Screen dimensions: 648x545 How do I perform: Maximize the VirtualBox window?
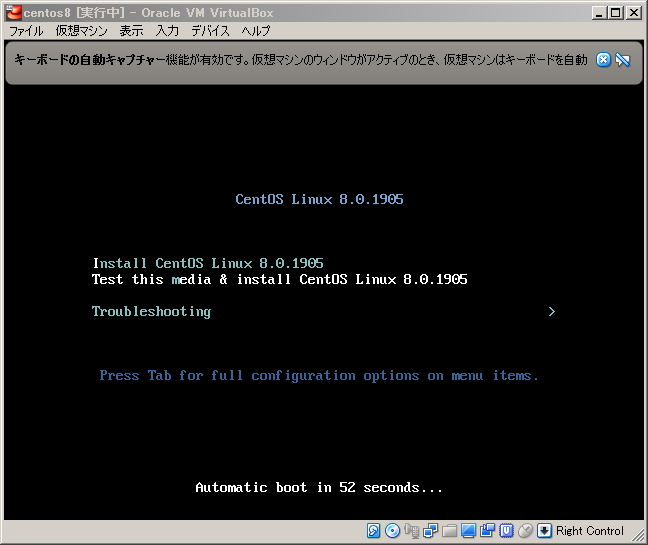616,13
